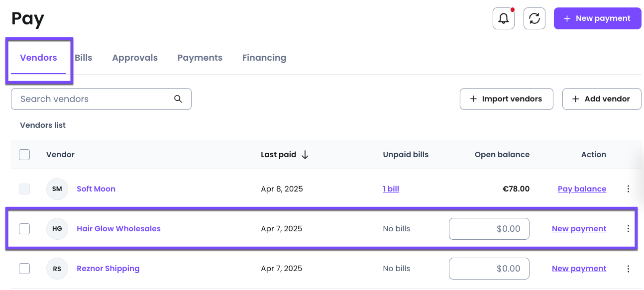Go to the Financing tab
The width and height of the screenshot is (644, 290).
pos(264,58)
